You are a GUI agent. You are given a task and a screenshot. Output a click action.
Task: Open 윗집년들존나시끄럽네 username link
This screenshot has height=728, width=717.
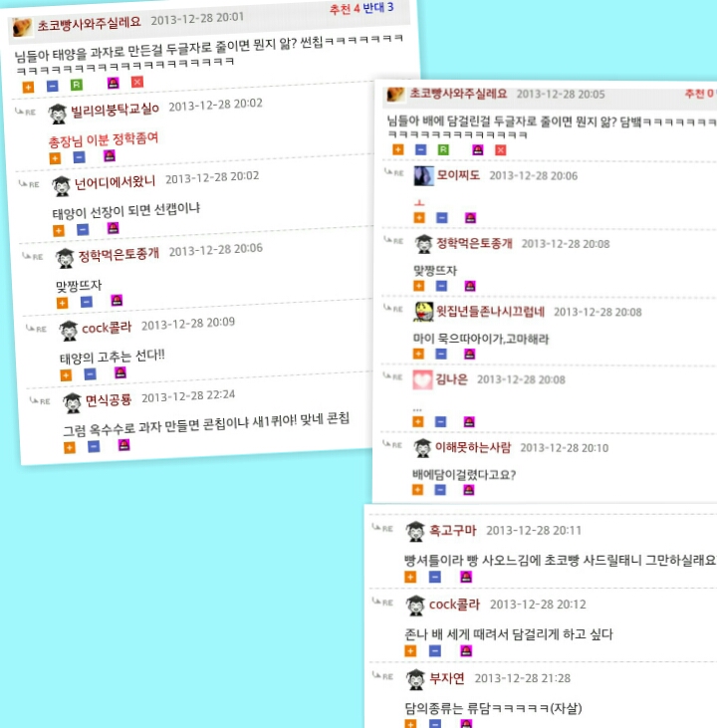(490, 311)
